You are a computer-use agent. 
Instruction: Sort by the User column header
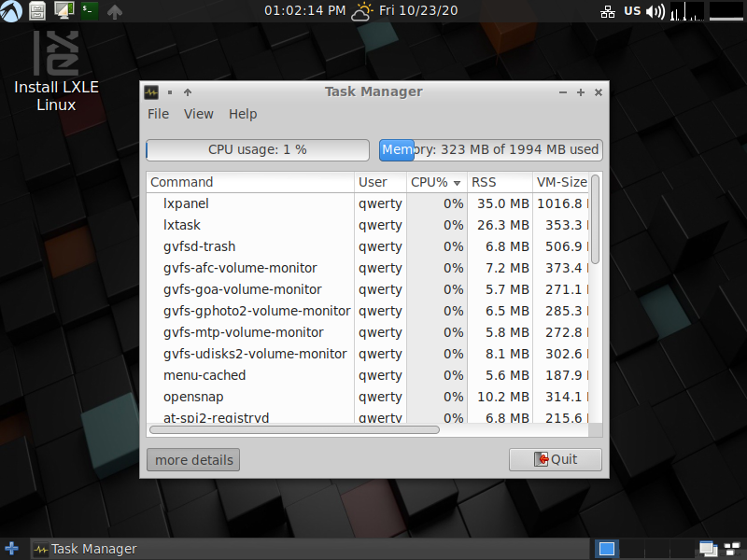click(380, 182)
